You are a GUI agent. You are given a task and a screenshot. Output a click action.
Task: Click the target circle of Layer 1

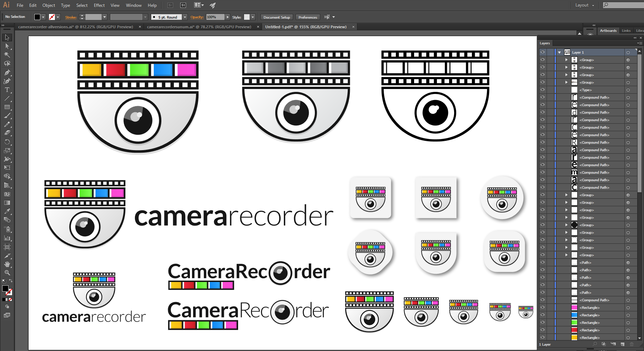(x=628, y=52)
